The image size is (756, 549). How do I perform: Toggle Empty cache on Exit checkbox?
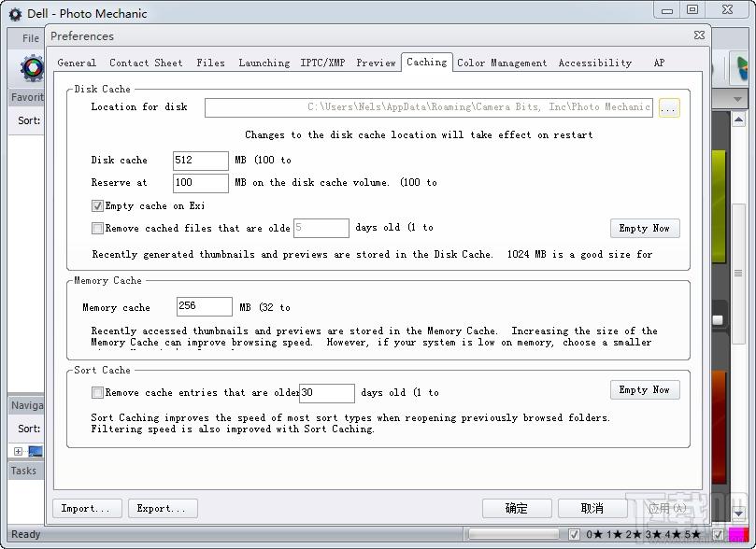tap(97, 206)
